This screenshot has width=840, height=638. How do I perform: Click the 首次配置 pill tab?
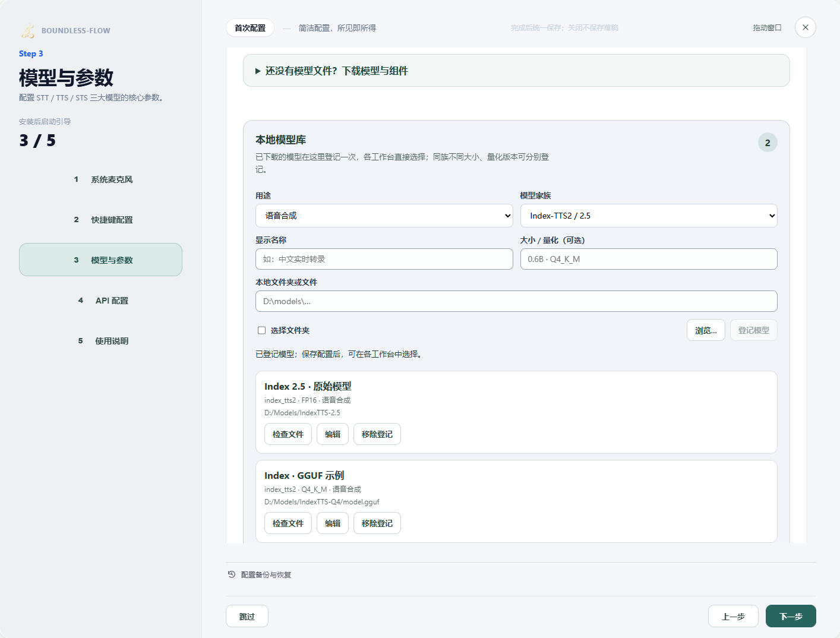250,28
